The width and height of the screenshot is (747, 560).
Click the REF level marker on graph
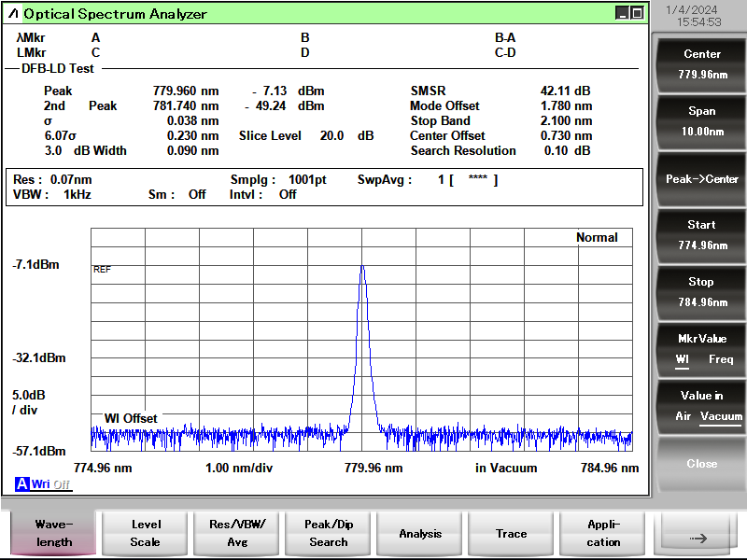click(x=102, y=270)
